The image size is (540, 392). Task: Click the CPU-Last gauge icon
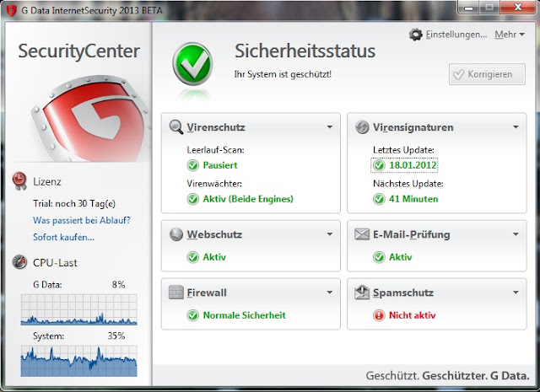19,262
